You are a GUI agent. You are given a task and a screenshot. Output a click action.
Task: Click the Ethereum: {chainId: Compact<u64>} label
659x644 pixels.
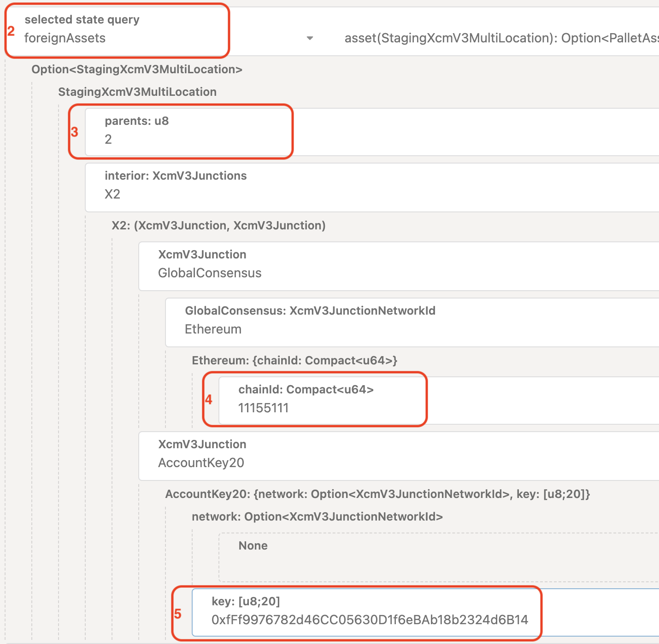tap(294, 360)
